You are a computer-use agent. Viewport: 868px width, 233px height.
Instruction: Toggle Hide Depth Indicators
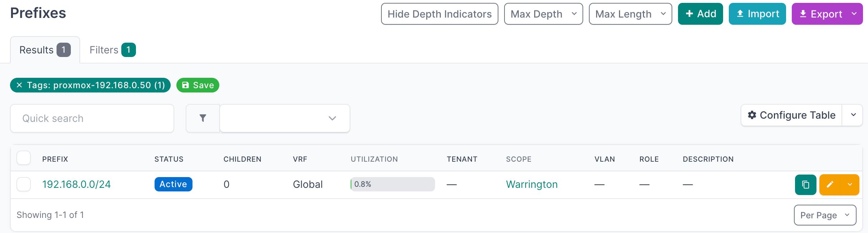click(439, 14)
